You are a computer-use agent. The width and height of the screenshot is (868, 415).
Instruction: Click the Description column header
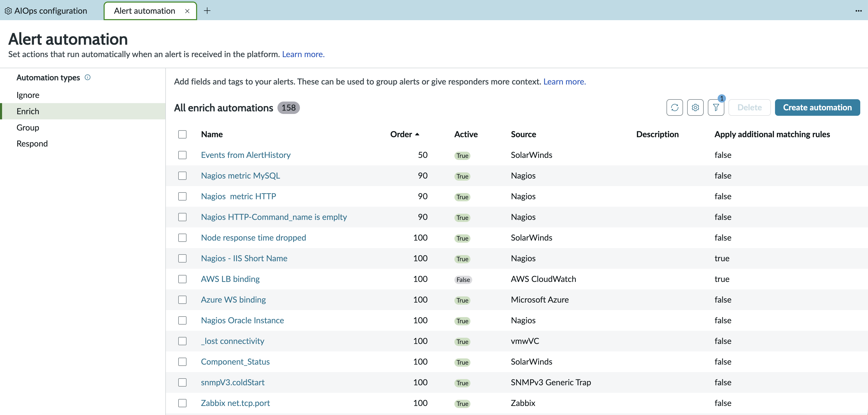click(657, 134)
